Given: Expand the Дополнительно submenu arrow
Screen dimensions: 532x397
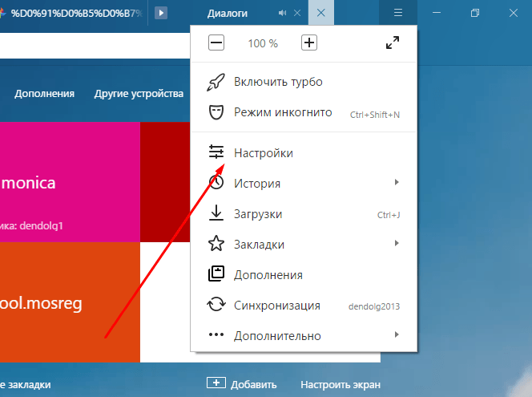Looking at the screenshot, I should tap(397, 334).
